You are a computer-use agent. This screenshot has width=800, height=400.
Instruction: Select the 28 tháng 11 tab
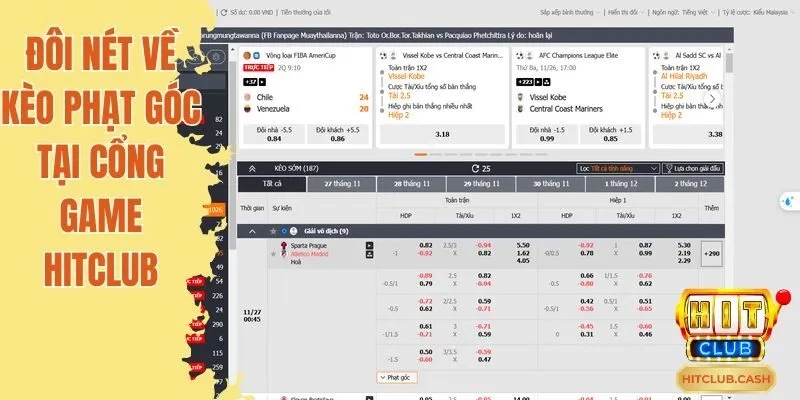[x=411, y=184]
